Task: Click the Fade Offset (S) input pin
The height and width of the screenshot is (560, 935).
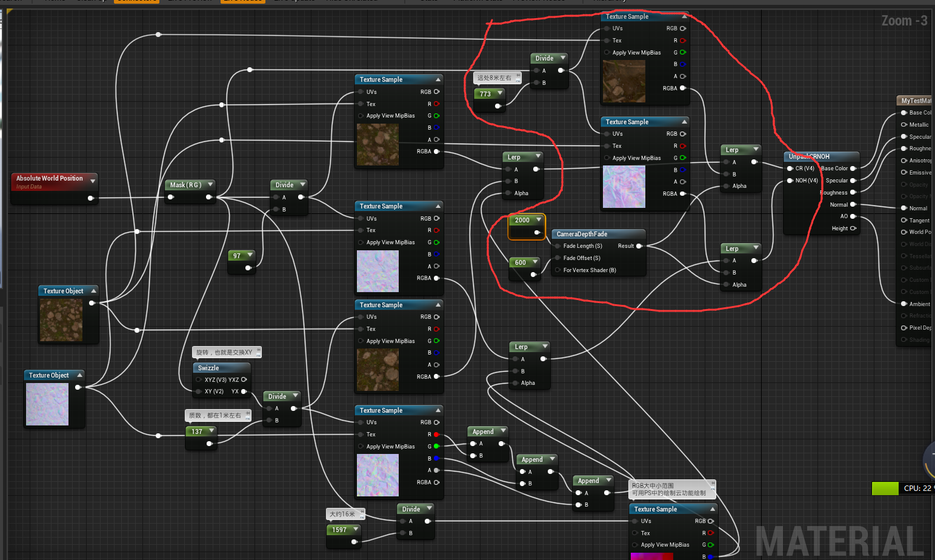Action: tap(557, 258)
